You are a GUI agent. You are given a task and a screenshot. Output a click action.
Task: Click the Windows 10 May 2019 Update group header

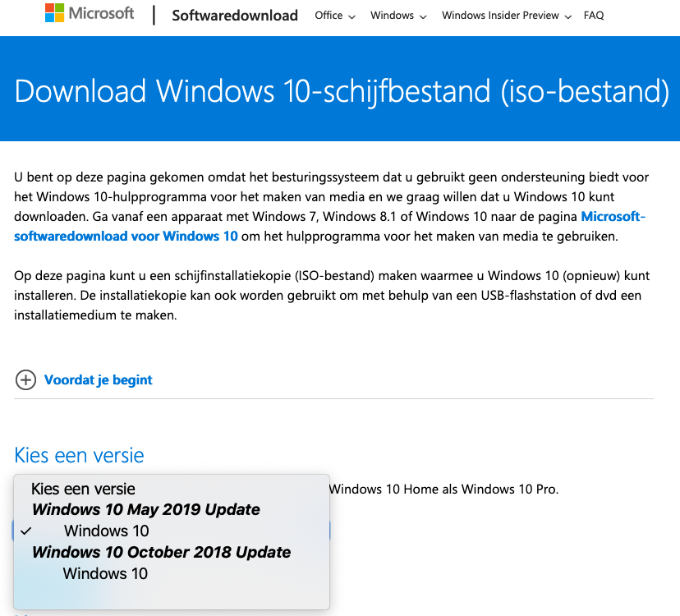tap(146, 509)
